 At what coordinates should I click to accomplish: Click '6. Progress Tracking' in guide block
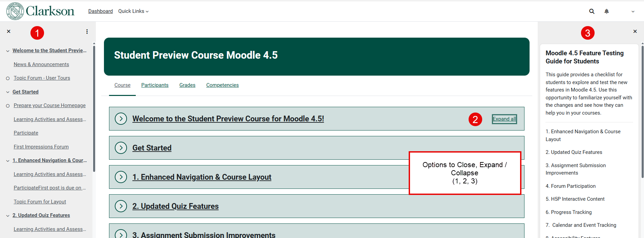click(x=568, y=212)
